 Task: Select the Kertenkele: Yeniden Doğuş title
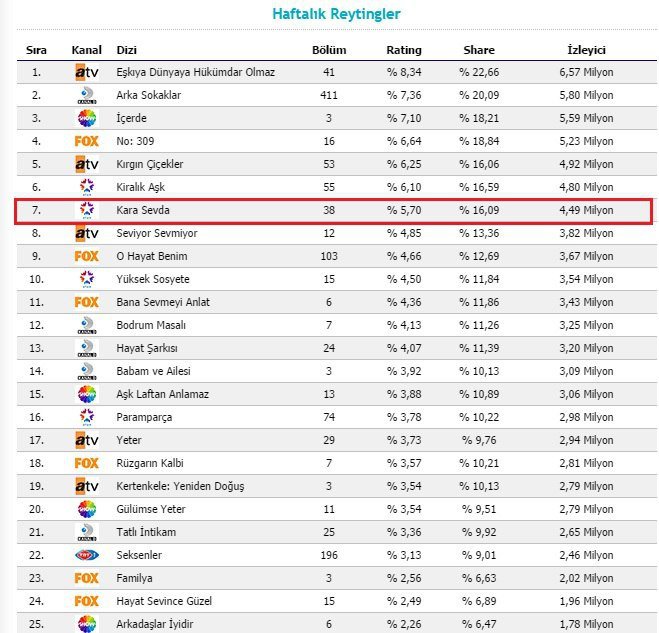pos(180,486)
